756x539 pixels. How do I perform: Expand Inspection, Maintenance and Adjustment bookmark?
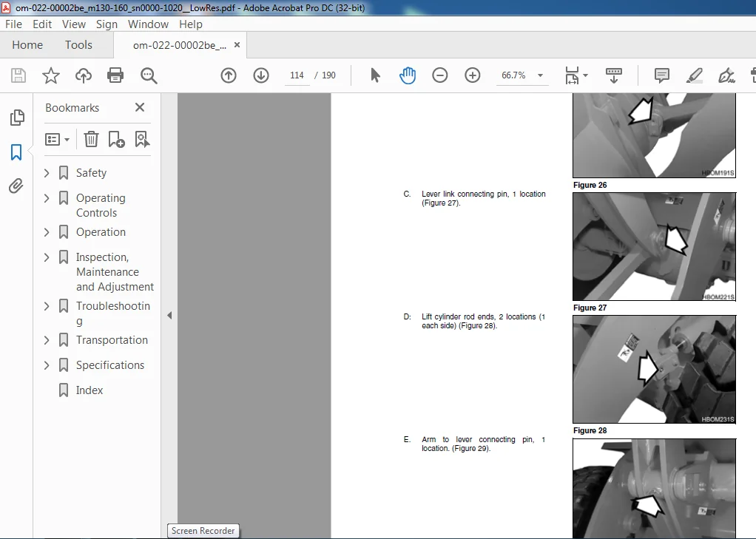[x=47, y=257]
